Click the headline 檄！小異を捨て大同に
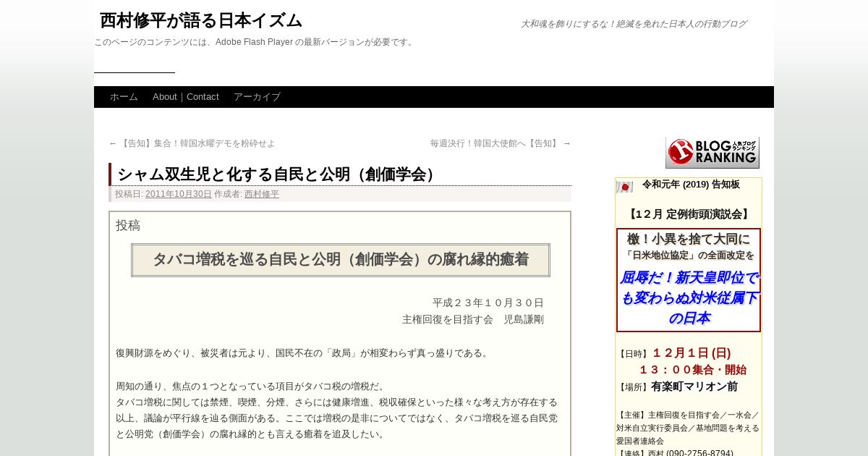The height and width of the screenshot is (456, 868). [x=689, y=239]
